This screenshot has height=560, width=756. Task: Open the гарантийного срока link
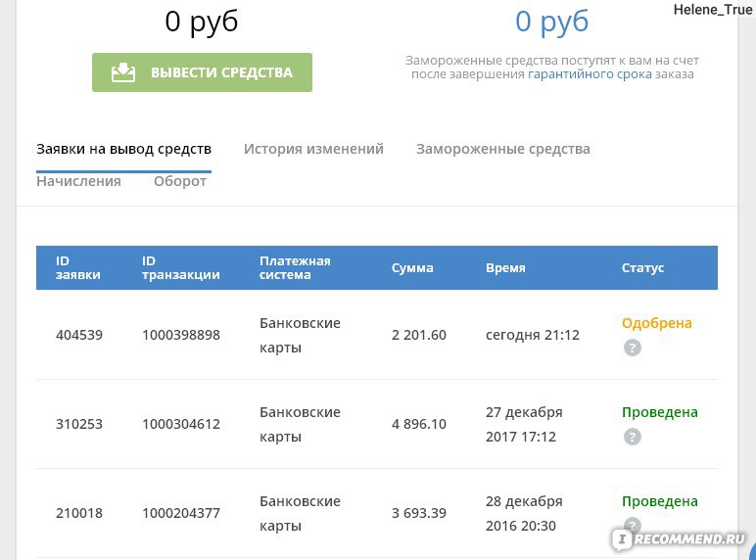point(589,74)
